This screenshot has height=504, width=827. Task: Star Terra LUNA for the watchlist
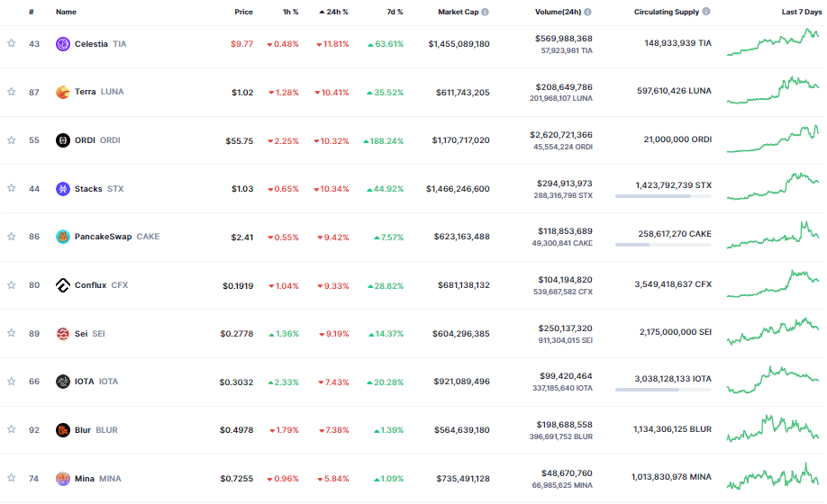point(11,92)
